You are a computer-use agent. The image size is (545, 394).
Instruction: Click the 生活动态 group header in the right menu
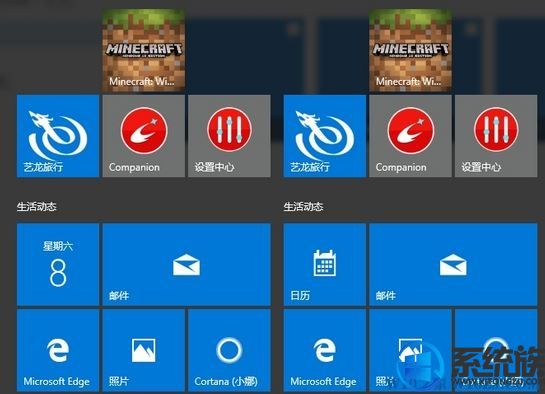[303, 207]
